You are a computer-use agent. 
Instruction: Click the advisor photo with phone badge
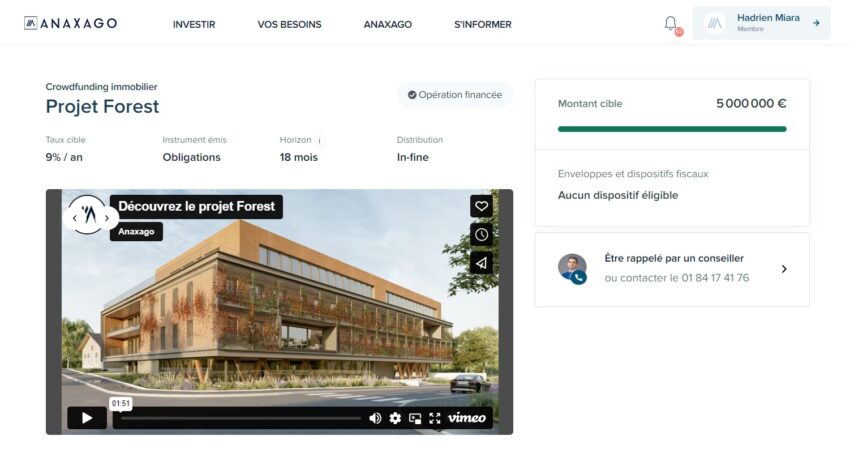click(x=572, y=269)
